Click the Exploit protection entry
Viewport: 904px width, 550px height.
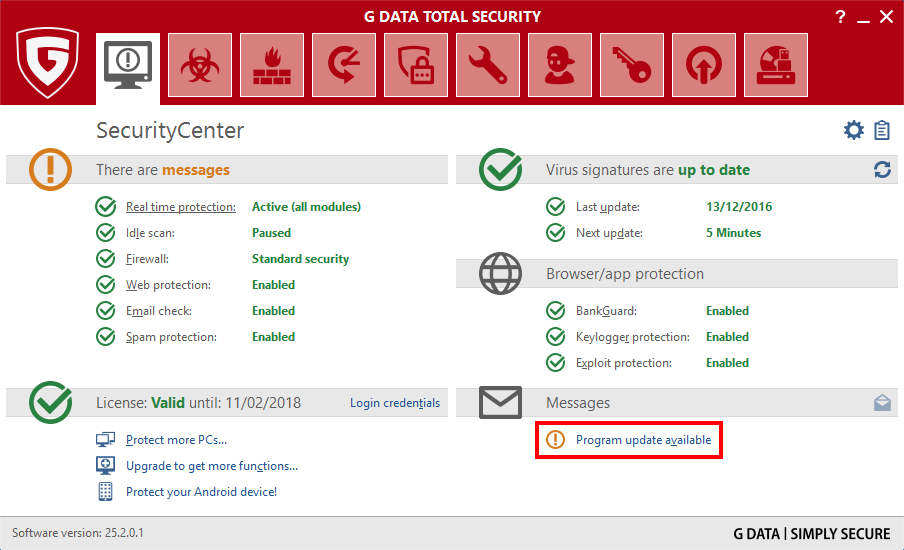[x=623, y=363]
